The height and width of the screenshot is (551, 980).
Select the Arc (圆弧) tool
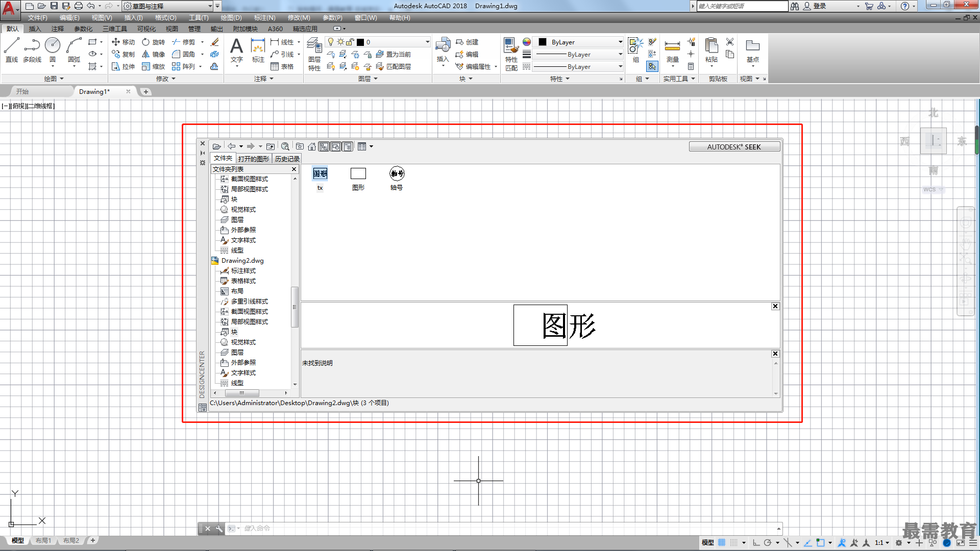tap(74, 50)
